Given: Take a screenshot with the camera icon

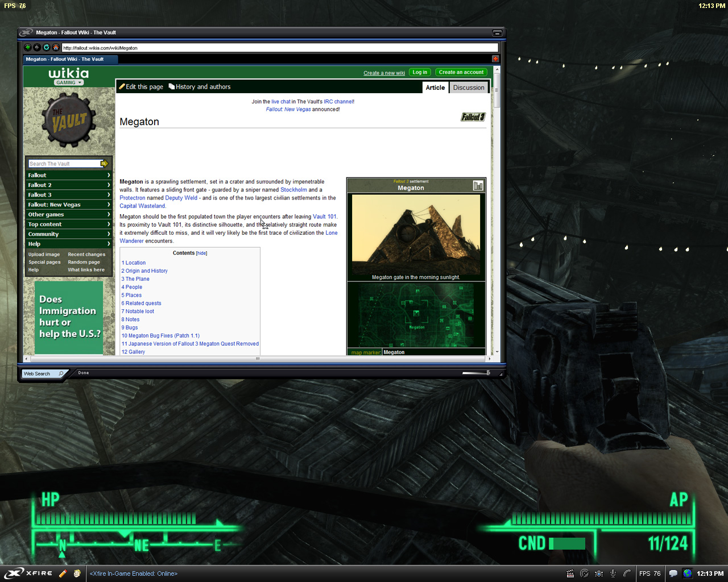Looking at the screenshot, I should [x=599, y=573].
